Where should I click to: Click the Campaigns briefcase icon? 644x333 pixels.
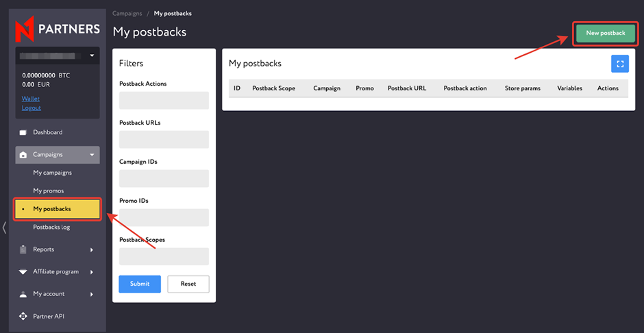[23, 155]
